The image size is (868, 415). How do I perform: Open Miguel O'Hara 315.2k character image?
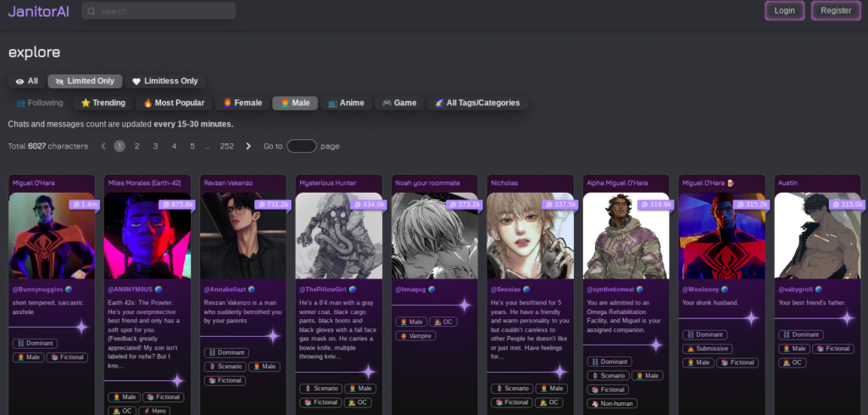(722, 235)
